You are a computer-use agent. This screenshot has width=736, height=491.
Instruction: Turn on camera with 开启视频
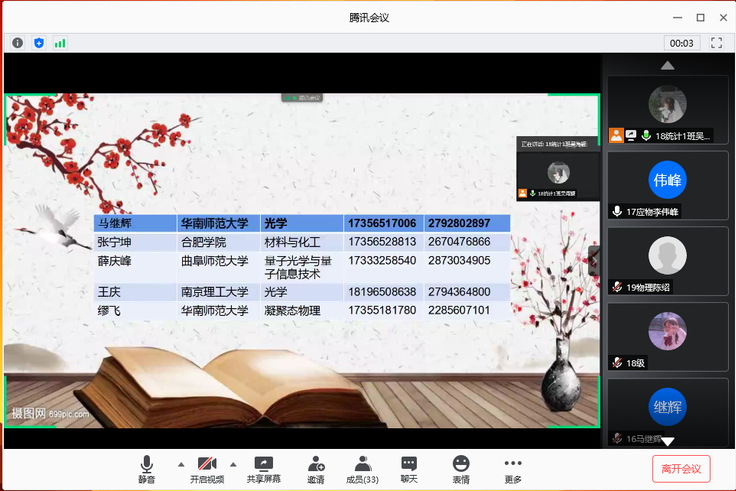pyautogui.click(x=207, y=469)
